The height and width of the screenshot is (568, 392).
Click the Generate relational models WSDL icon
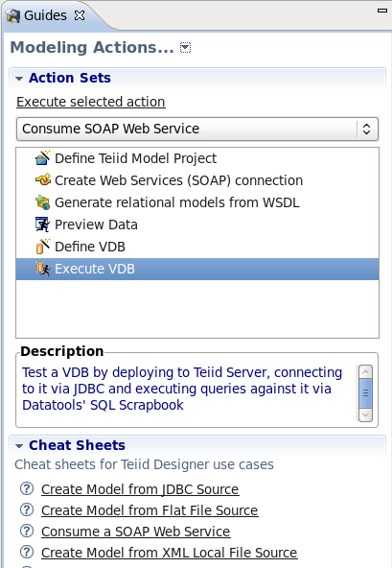(43, 202)
